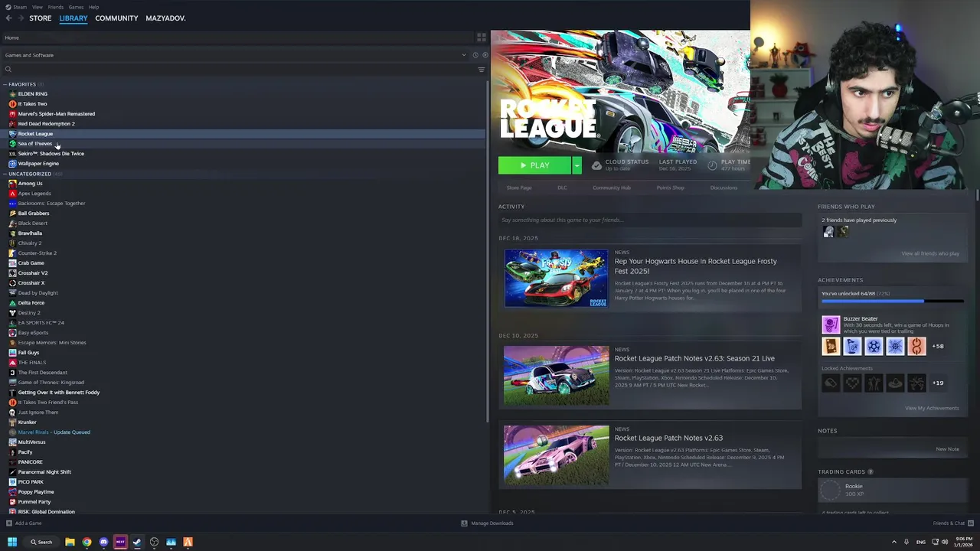Screen dimensions: 980x551
Task: Open Discord from the taskbar
Action: (103, 542)
